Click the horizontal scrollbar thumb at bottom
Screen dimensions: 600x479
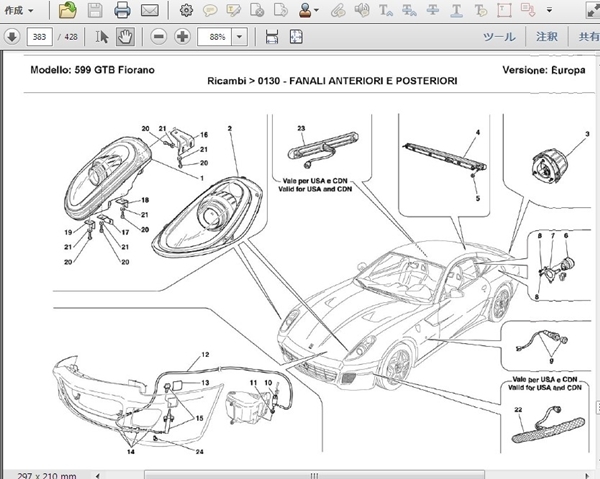tap(314, 475)
